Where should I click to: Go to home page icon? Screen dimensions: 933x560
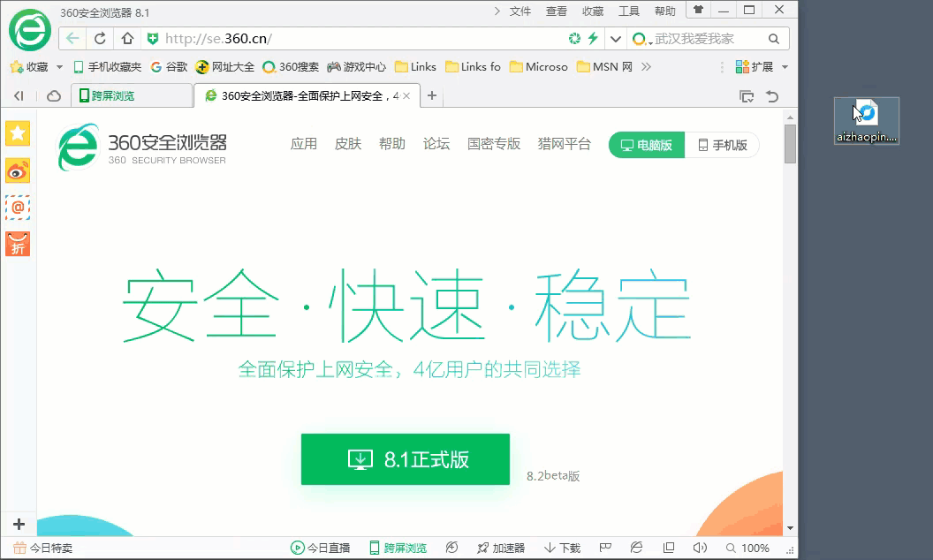pos(127,39)
